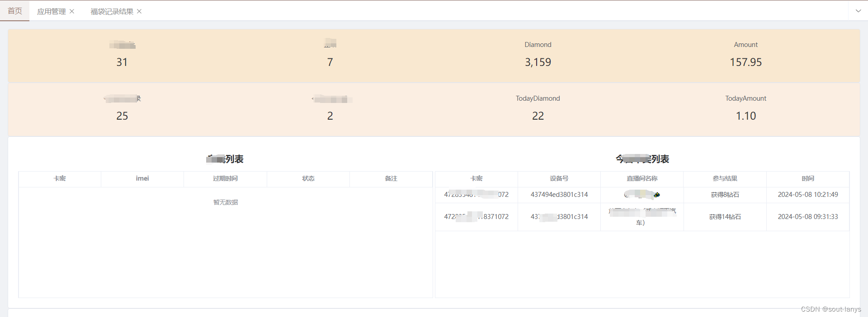Screen dimensions: 868x317
Task: Click the card key ending in 8371072
Action: pos(476,217)
